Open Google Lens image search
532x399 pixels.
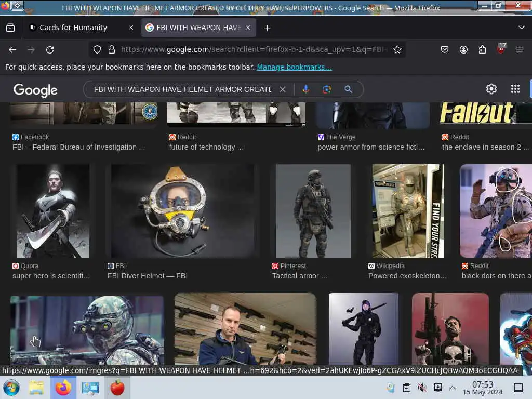pyautogui.click(x=326, y=89)
